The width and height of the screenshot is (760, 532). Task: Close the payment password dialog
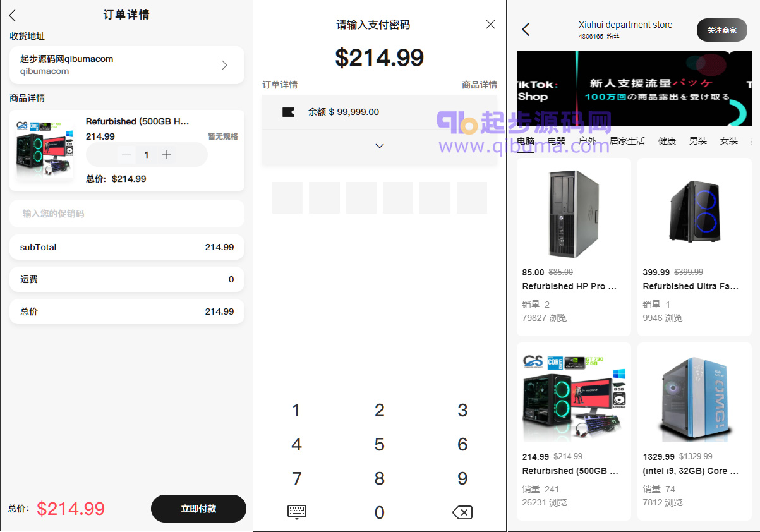(x=490, y=24)
